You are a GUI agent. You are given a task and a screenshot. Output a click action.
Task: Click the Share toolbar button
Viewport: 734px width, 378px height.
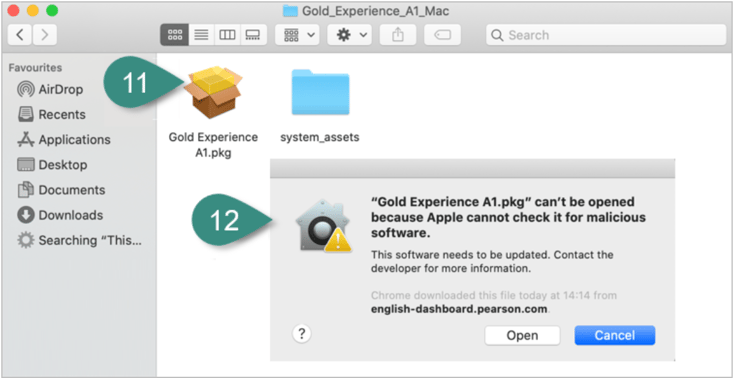point(397,35)
